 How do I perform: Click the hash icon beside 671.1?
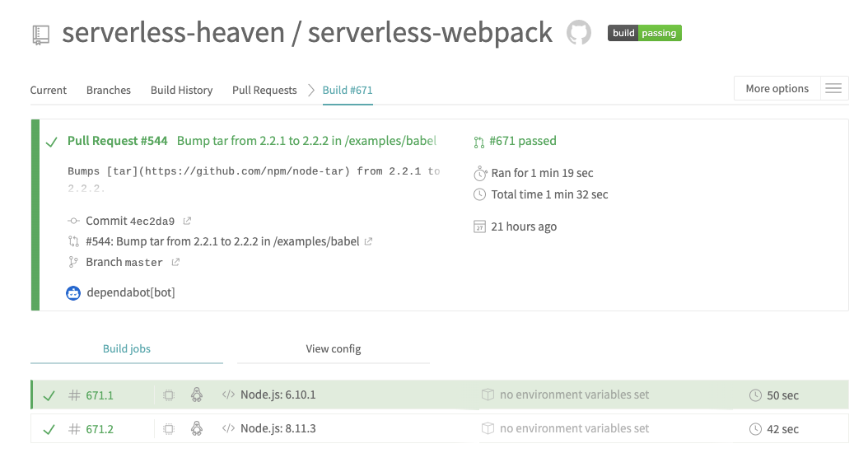pyautogui.click(x=74, y=395)
